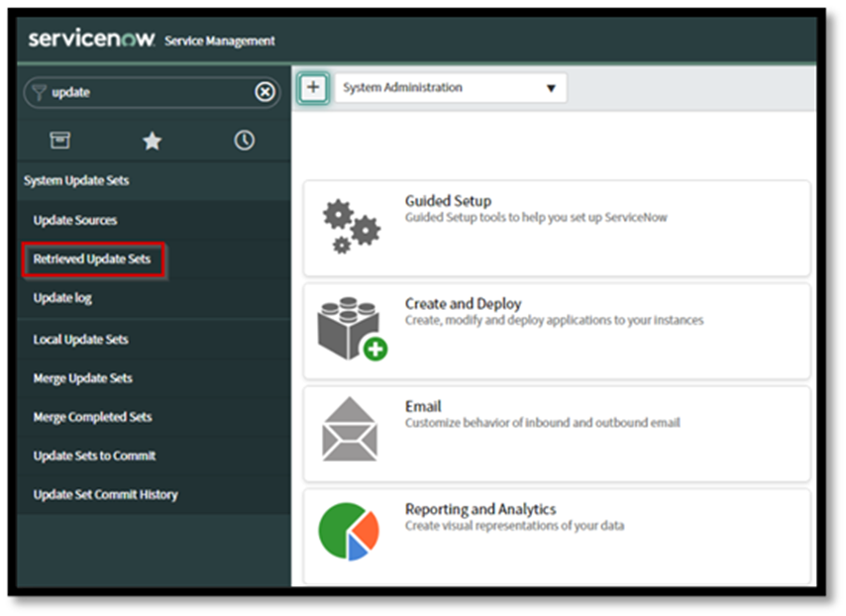Collapse the System Update Sets section

tap(76, 181)
